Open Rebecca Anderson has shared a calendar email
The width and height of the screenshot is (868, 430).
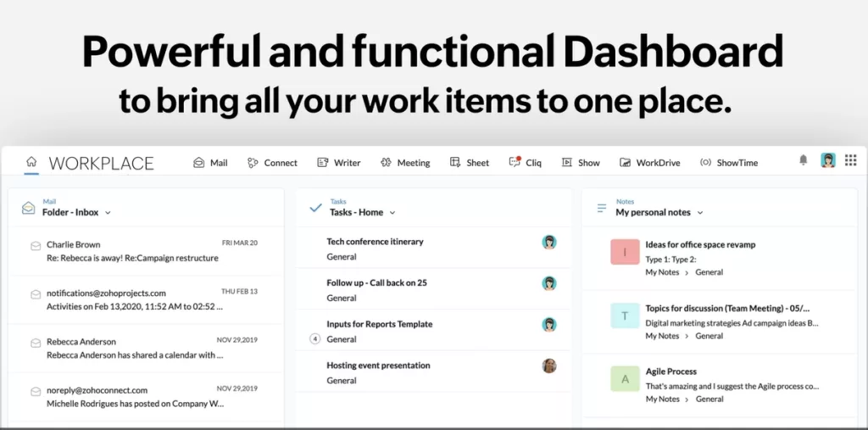135,355
